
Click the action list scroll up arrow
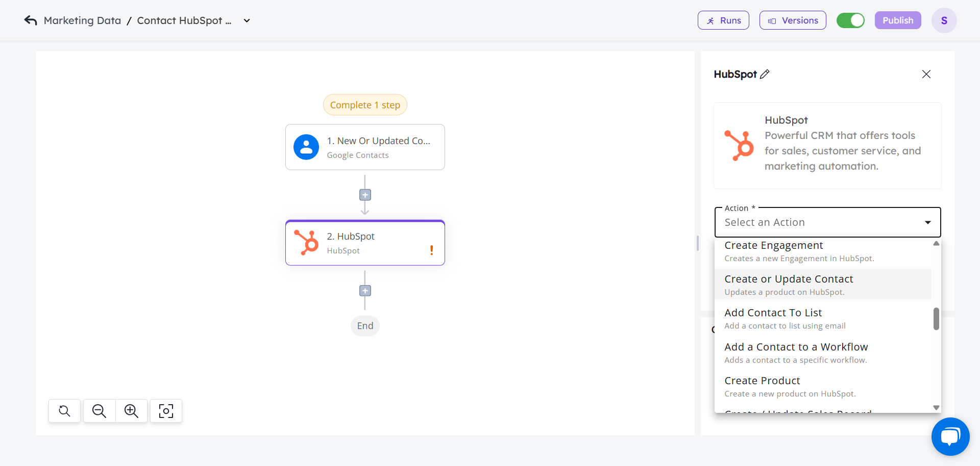[936, 243]
